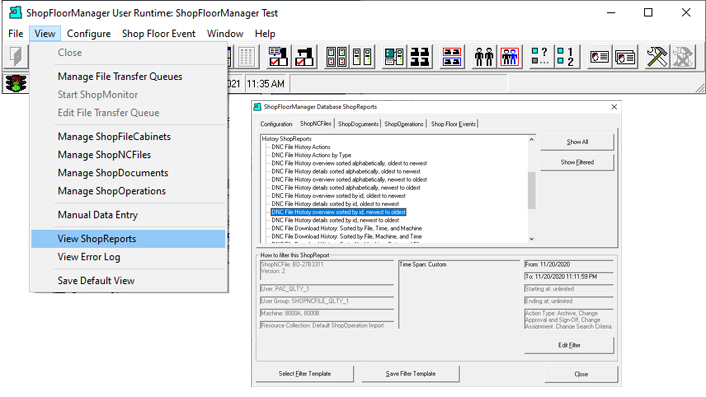Switch to the ShopOperations tab
Image resolution: width=706 pixels, height=397 pixels.
pos(404,124)
